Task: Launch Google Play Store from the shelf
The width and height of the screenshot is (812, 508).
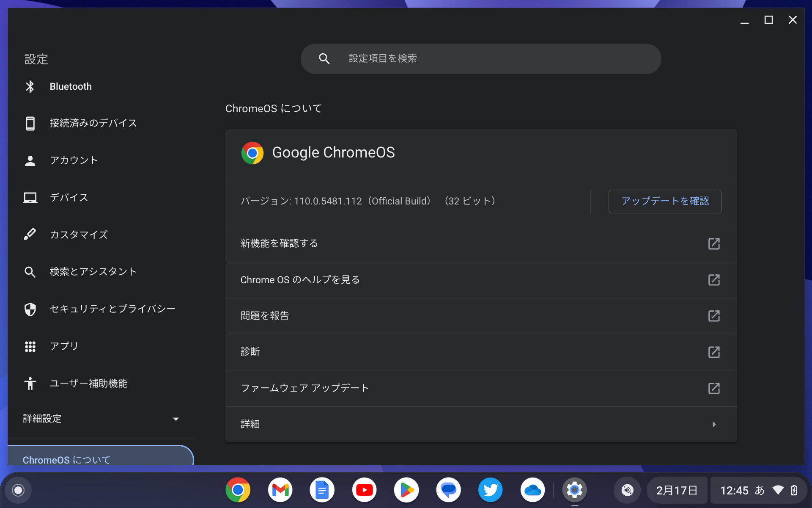Action: tap(406, 490)
